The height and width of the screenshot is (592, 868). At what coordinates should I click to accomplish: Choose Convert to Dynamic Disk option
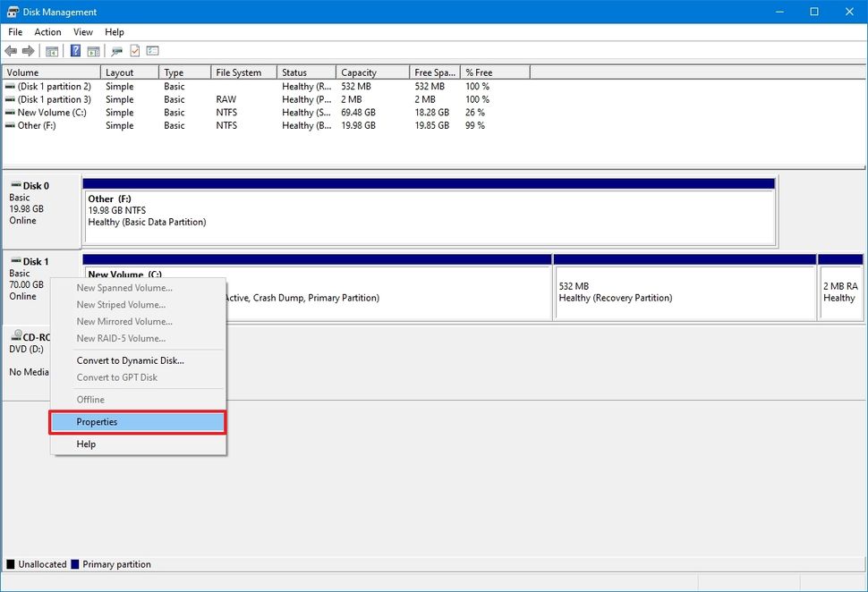coord(130,360)
